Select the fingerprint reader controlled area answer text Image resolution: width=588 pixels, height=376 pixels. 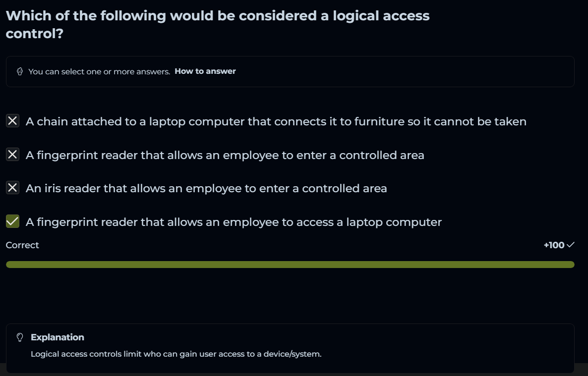pyautogui.click(x=225, y=155)
